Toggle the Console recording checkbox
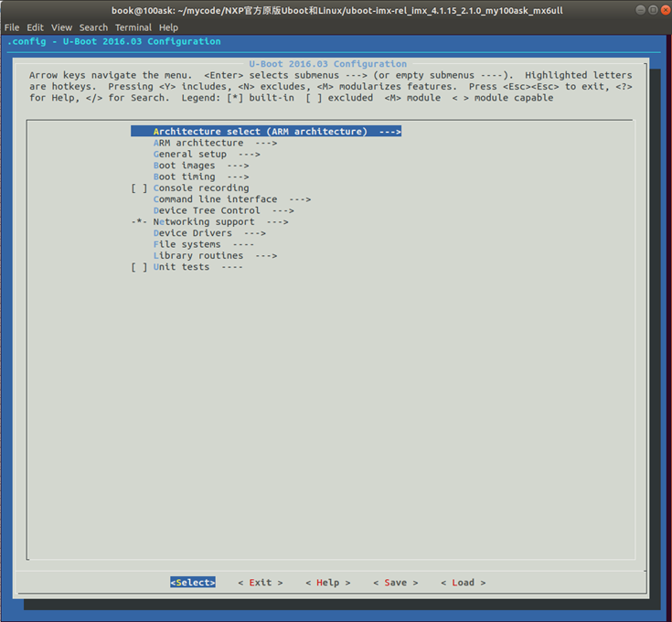The height and width of the screenshot is (622, 672). point(139,188)
